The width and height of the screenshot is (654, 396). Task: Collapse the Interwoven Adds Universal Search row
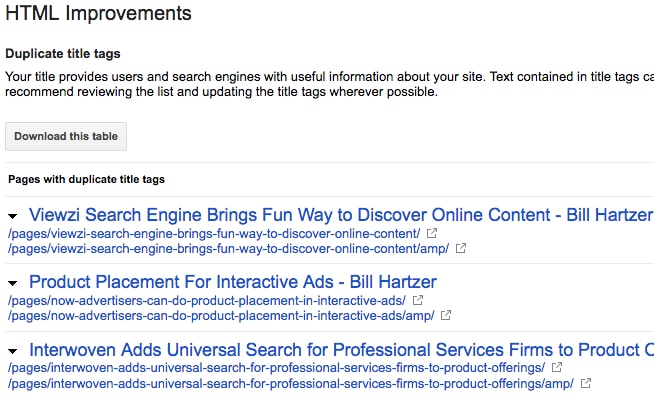pyautogui.click(x=13, y=351)
